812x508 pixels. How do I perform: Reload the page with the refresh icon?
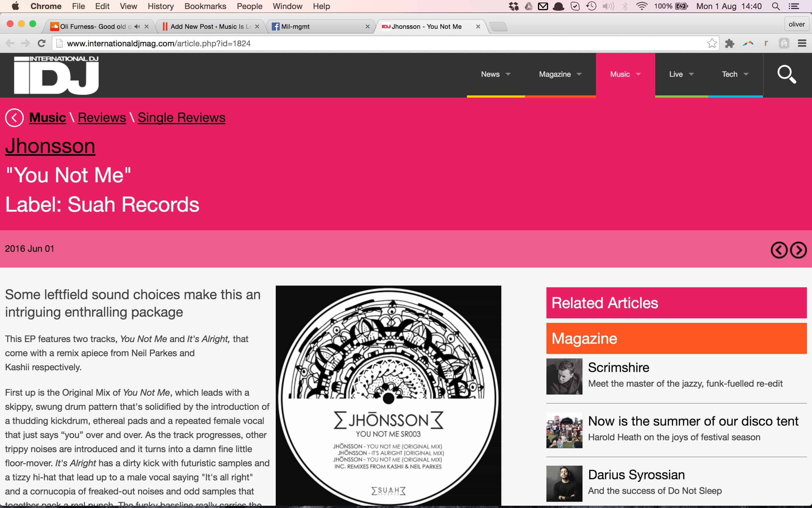(x=42, y=43)
